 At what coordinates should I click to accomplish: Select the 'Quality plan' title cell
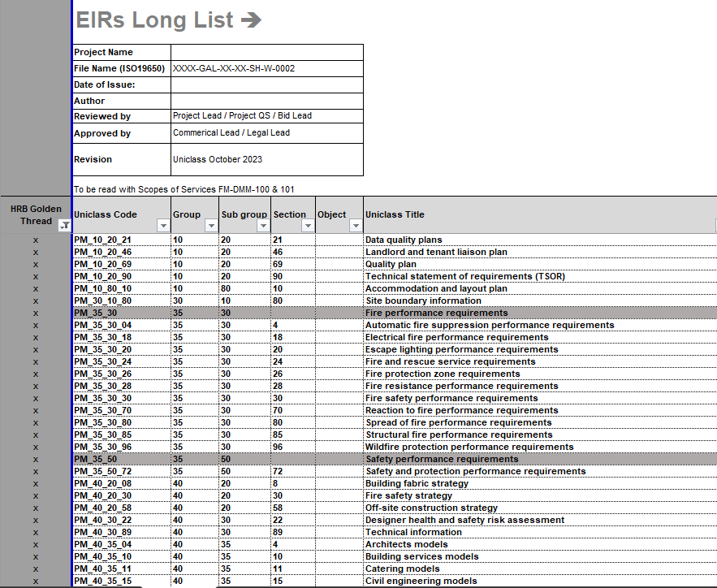pyautogui.click(x=540, y=264)
